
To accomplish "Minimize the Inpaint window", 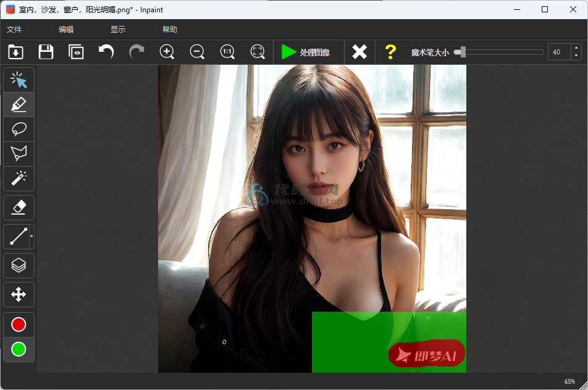I will pyautogui.click(x=517, y=9).
